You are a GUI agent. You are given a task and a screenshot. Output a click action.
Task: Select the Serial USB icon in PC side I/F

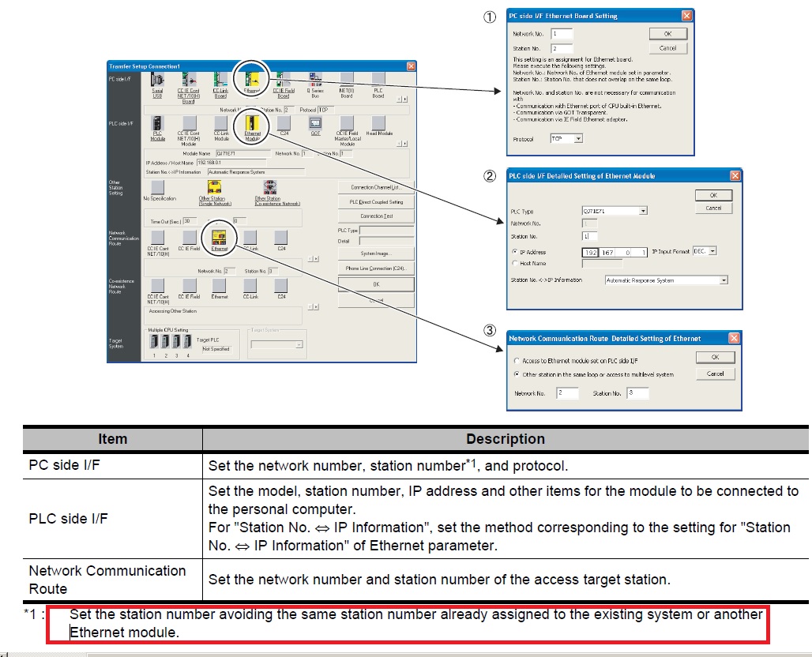click(x=157, y=81)
